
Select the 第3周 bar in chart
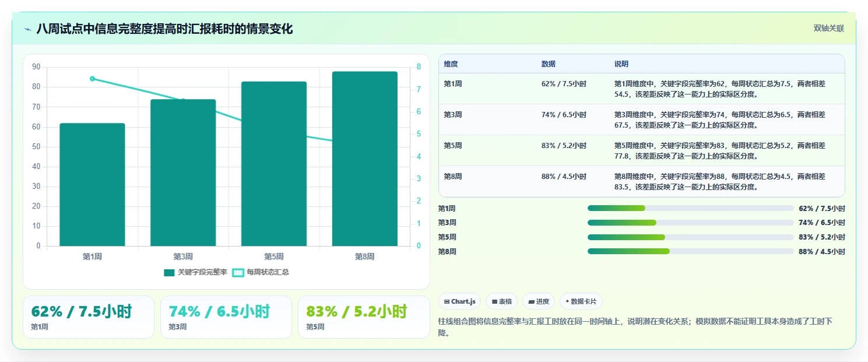[183, 173]
